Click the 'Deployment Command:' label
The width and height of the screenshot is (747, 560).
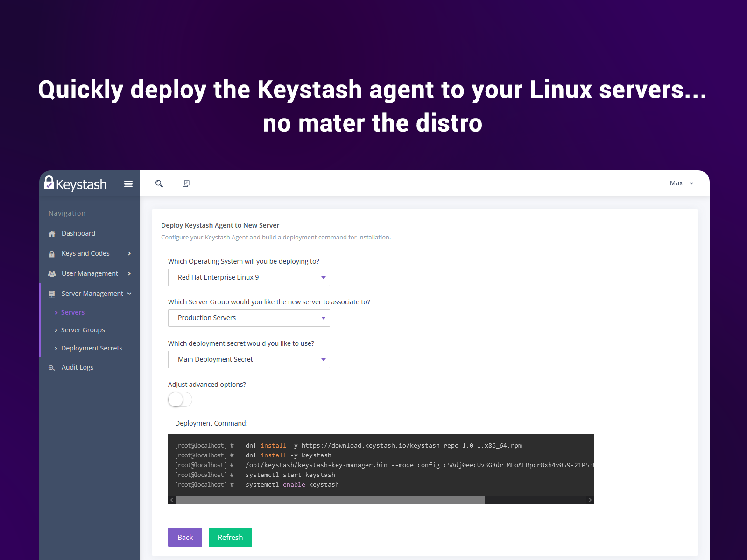tap(211, 423)
